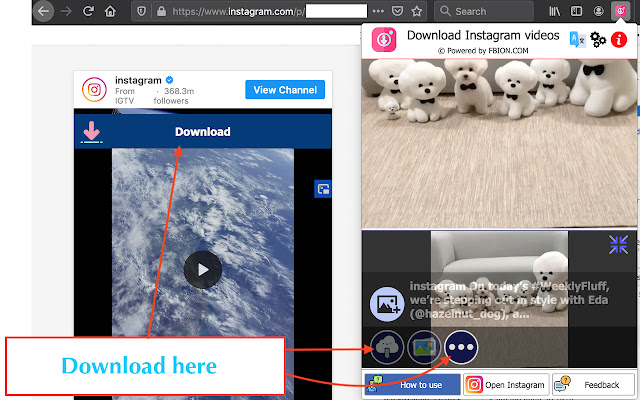
Task: Open the page actions three-dots menu
Action: (x=376, y=11)
